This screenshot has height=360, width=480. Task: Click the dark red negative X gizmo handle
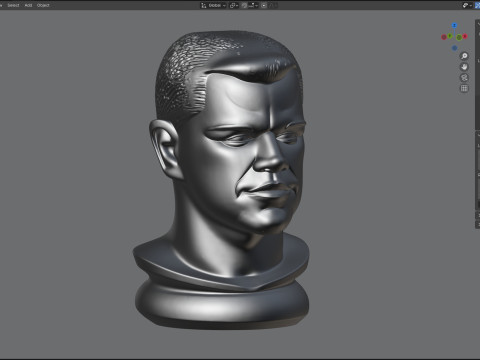point(444,37)
